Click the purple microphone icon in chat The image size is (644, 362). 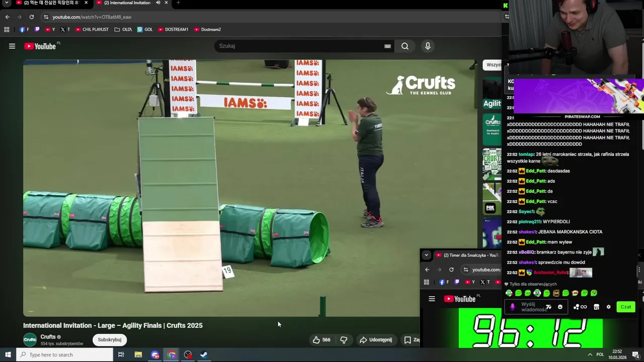point(513,307)
